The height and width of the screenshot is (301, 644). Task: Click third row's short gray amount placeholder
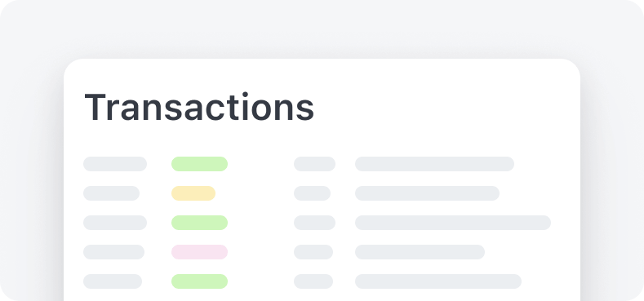(314, 223)
